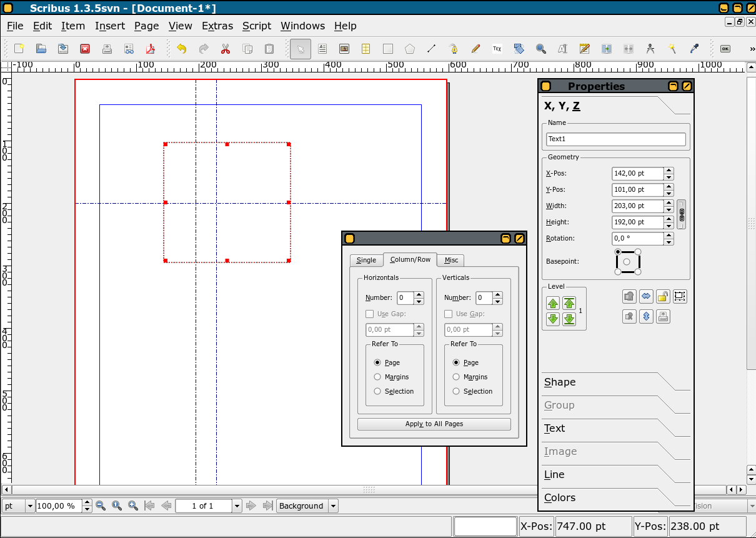The height and width of the screenshot is (538, 756).
Task: Raise the item one level
Action: 553,304
